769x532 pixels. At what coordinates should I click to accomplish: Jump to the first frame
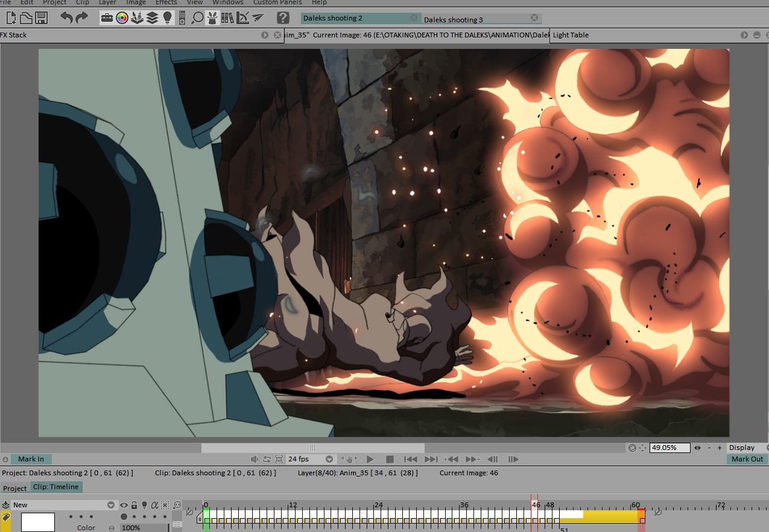pos(411,459)
